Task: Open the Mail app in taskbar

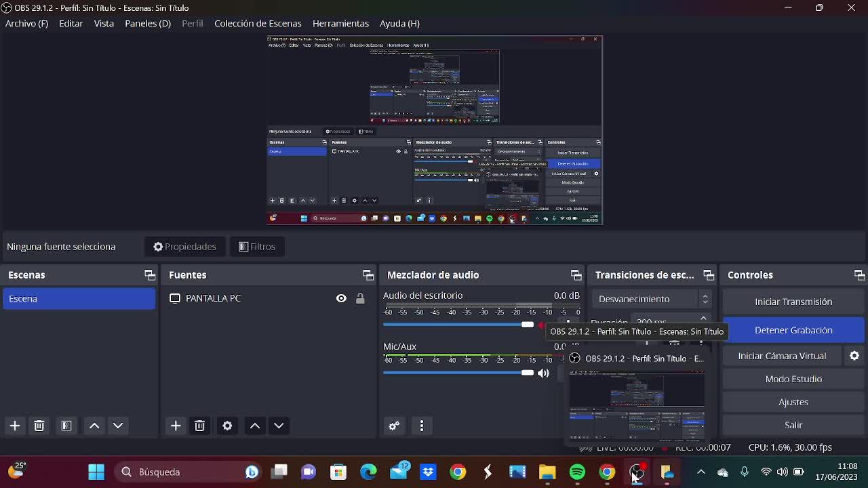Action: 399,471
